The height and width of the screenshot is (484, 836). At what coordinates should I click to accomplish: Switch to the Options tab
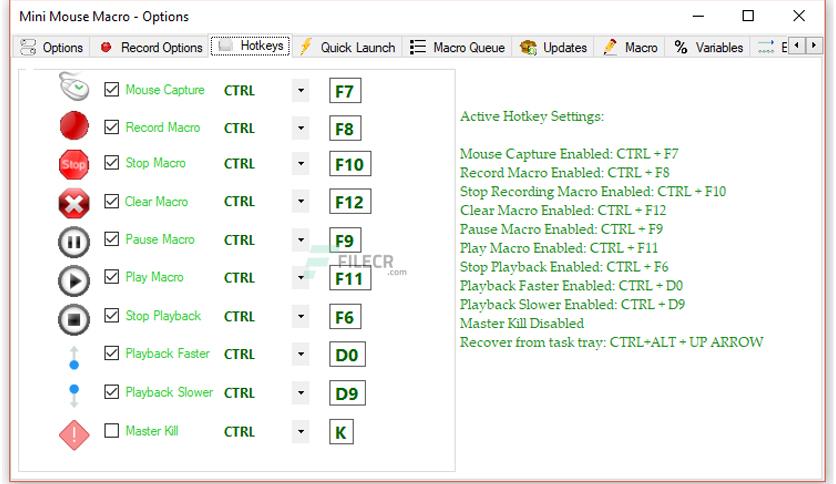pyautogui.click(x=51, y=47)
